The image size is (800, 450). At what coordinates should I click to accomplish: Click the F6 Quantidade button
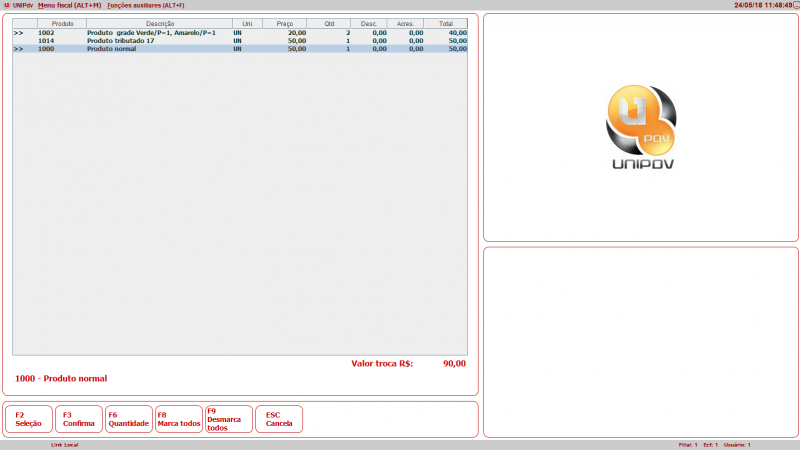point(129,419)
